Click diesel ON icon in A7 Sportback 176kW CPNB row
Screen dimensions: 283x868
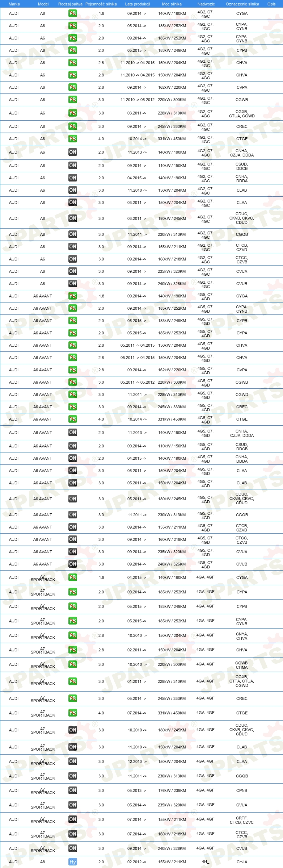pyautogui.click(x=72, y=790)
